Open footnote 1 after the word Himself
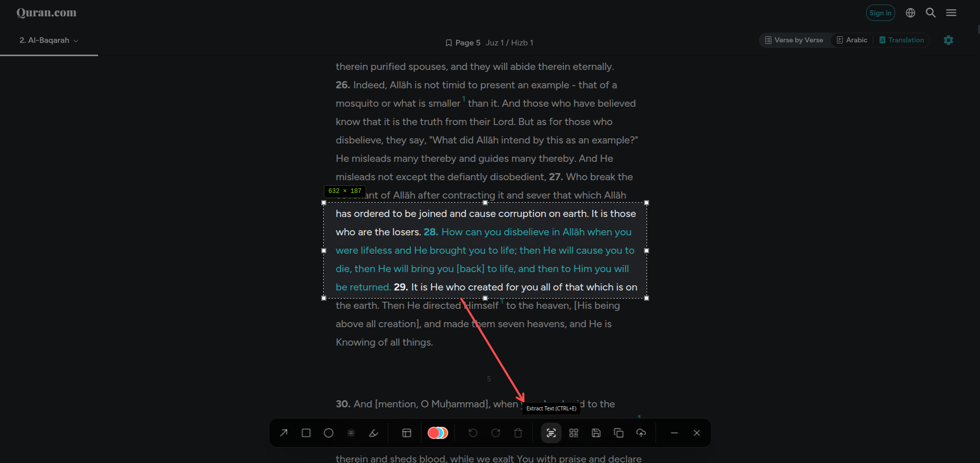The height and width of the screenshot is (463, 980). tap(502, 300)
